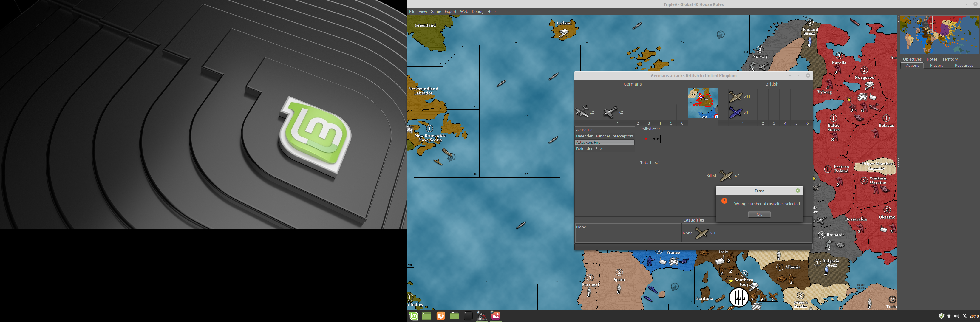Click the Baltic States territory label
Screen dimensions: 980x322
tap(833, 127)
